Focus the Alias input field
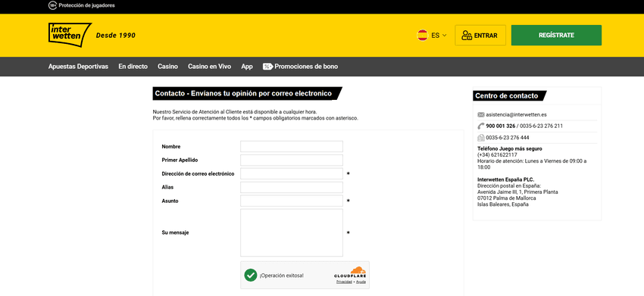The image size is (644, 296). click(292, 187)
